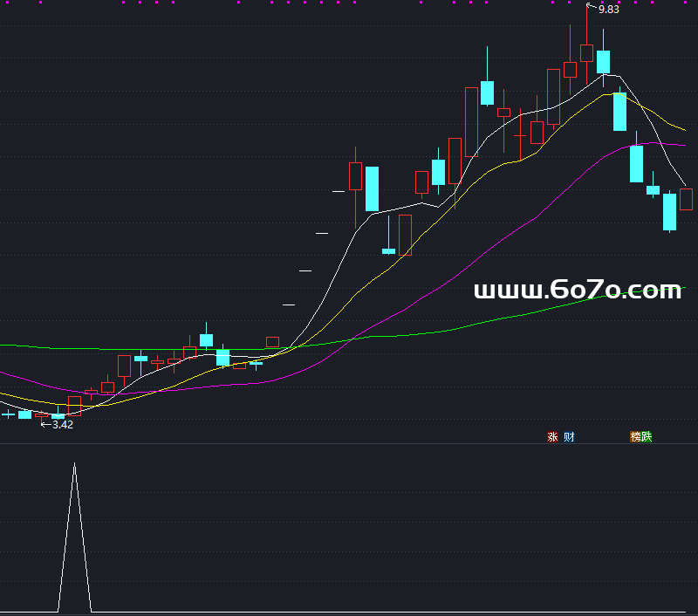Image resolution: width=698 pixels, height=616 pixels.
Task: Click the divider between chart and indicator panel
Action: 349,444
